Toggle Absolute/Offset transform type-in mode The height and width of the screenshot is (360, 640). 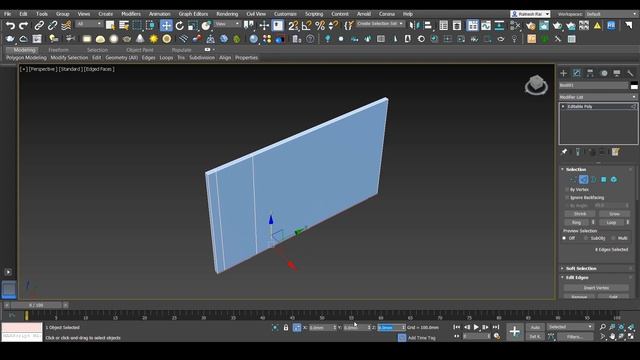pos(297,327)
